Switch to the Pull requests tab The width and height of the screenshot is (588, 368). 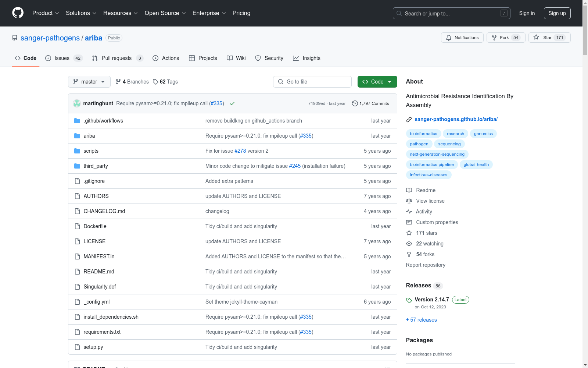pyautogui.click(x=117, y=58)
